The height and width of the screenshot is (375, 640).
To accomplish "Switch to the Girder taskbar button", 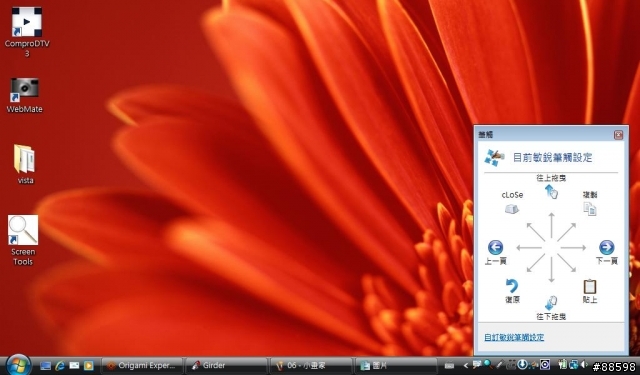I will (x=227, y=365).
